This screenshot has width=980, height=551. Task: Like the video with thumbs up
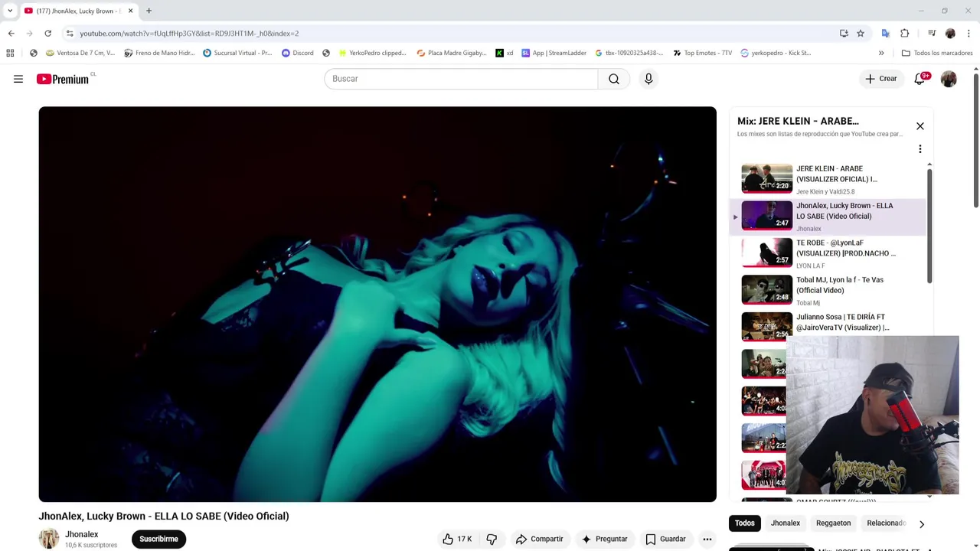pyautogui.click(x=457, y=539)
